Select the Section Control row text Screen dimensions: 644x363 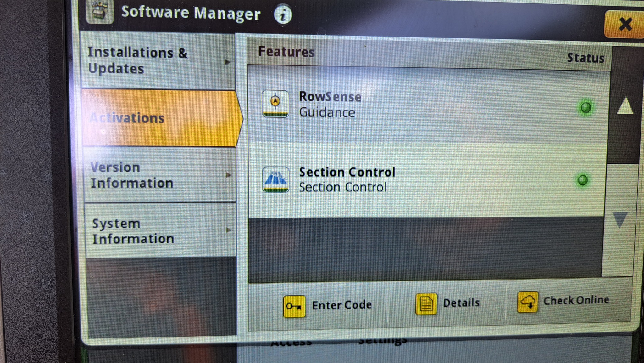[347, 179]
